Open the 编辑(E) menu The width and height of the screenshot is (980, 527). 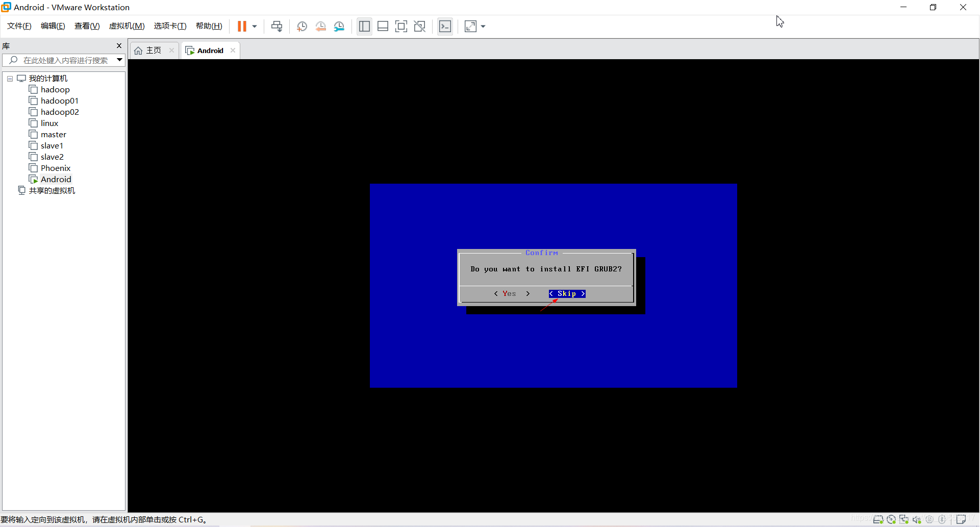pos(53,26)
